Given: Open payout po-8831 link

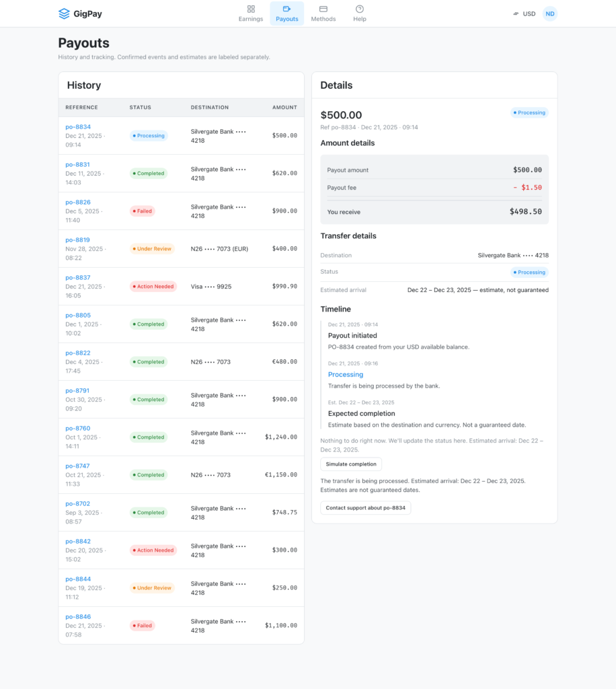Looking at the screenshot, I should tap(78, 165).
